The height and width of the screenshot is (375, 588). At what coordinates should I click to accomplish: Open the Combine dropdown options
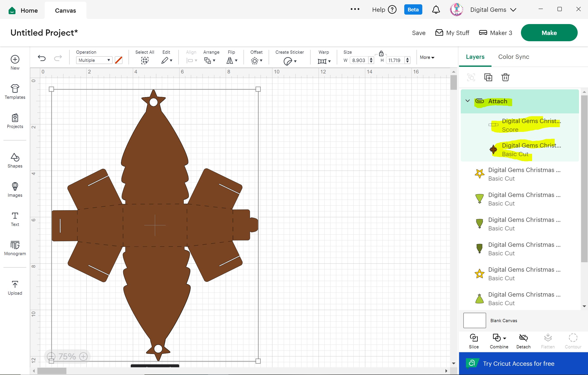pos(505,338)
